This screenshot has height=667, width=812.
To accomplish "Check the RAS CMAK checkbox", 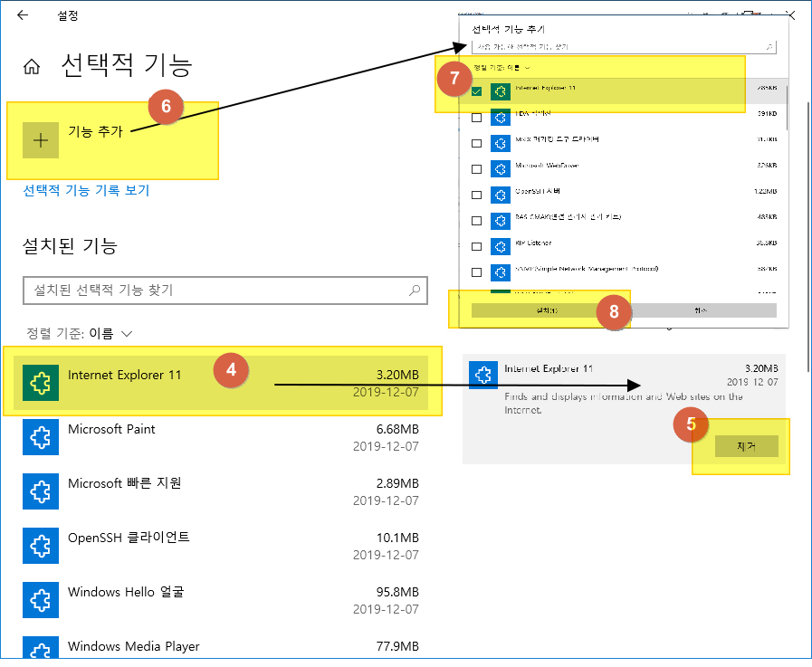I will (476, 221).
